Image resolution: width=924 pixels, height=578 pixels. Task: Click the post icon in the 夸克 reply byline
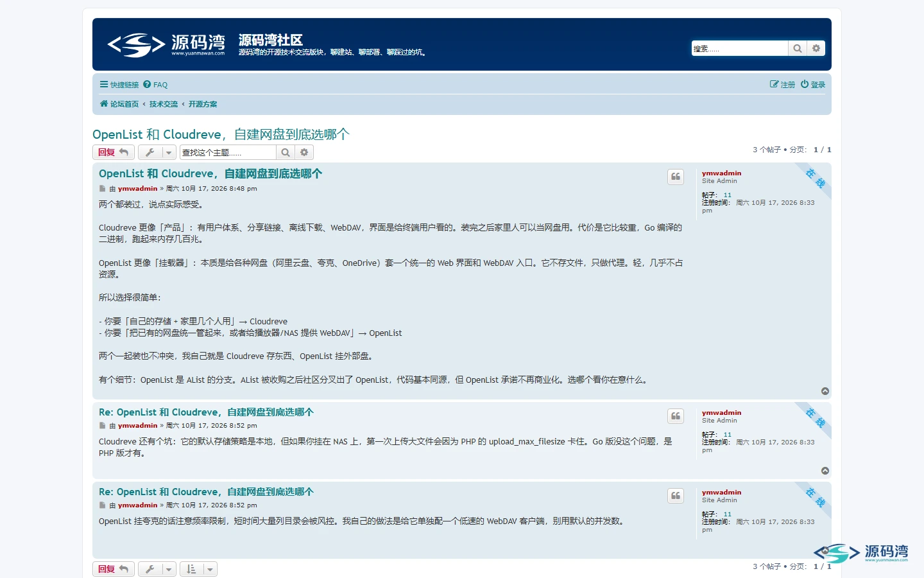(102, 505)
